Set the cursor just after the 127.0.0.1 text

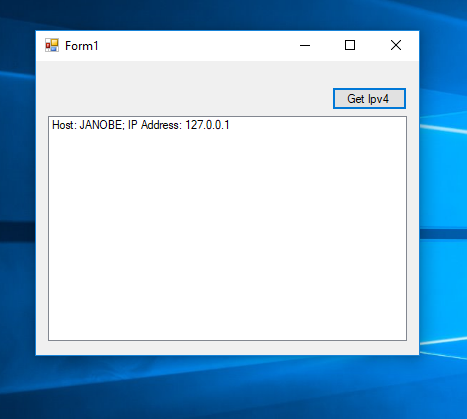[230, 125]
